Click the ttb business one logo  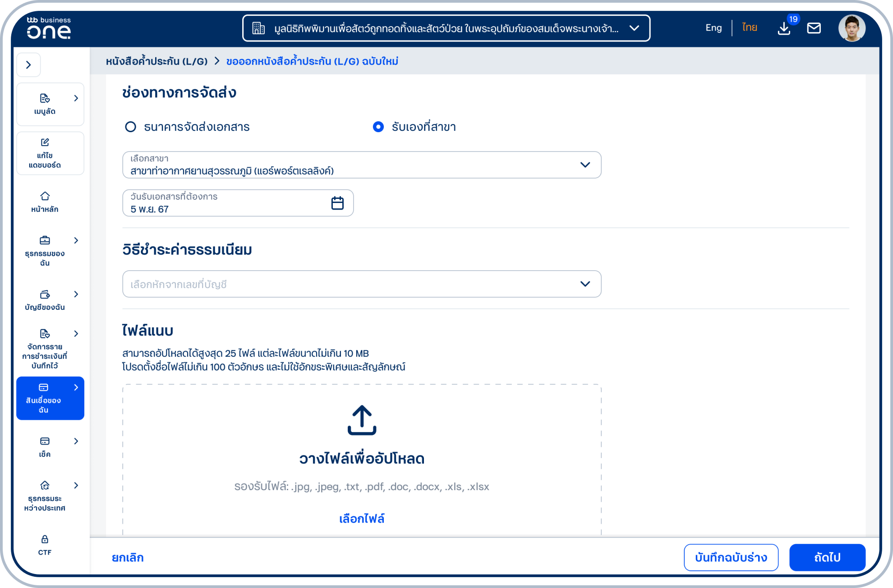[x=49, y=28]
